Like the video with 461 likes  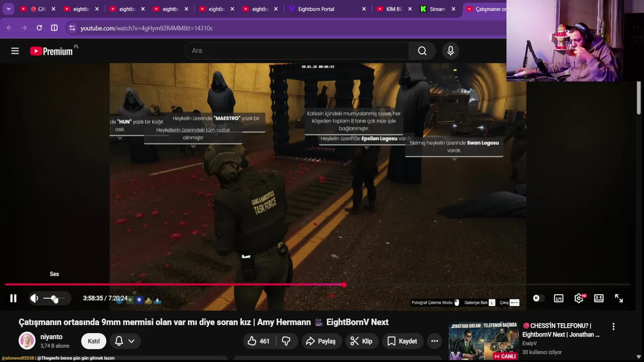point(258,341)
